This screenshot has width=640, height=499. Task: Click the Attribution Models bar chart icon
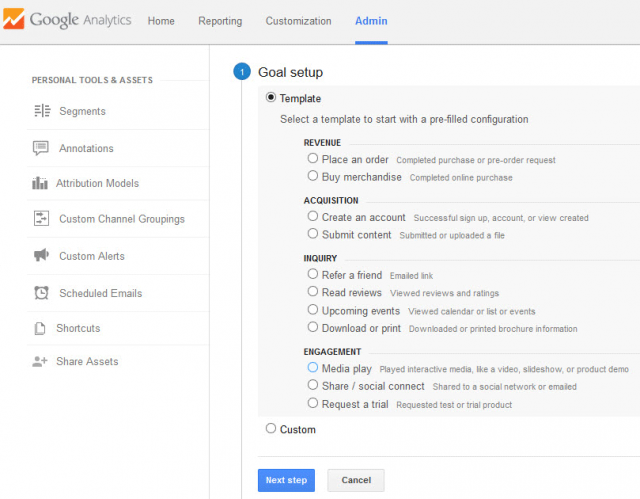(x=40, y=183)
